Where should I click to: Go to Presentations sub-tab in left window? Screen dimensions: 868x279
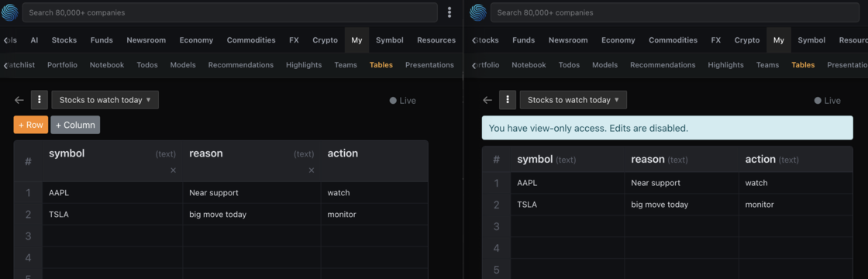pos(429,65)
